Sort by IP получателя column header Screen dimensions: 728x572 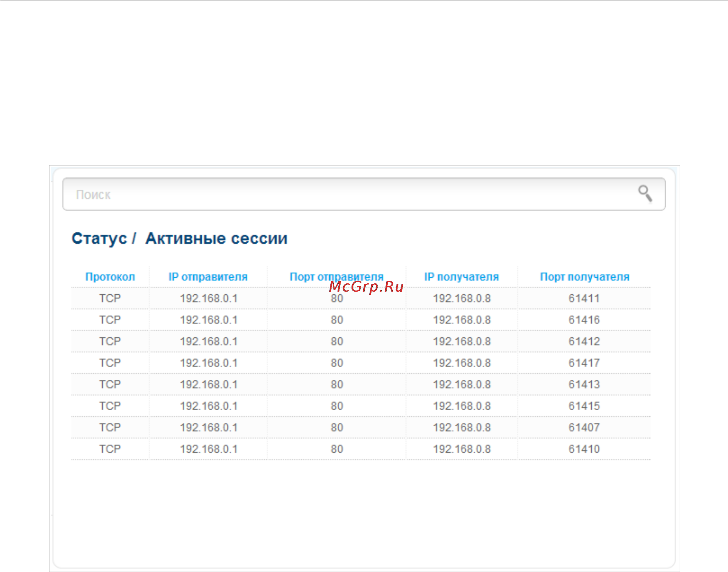tap(461, 277)
